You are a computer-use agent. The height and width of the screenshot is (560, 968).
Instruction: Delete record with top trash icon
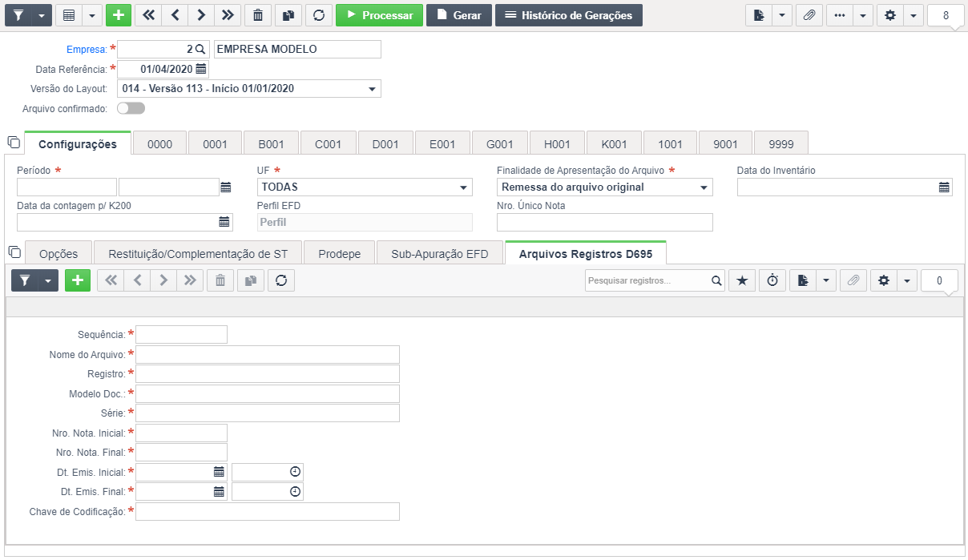click(257, 15)
